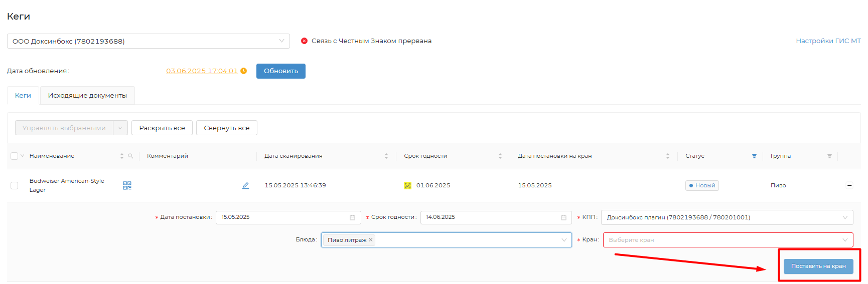
Task: Click the Обновить button
Action: point(280,71)
